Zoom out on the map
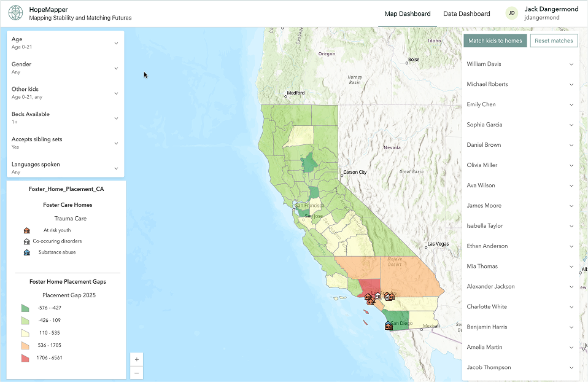Viewport: 588px width, 382px height. click(x=136, y=373)
